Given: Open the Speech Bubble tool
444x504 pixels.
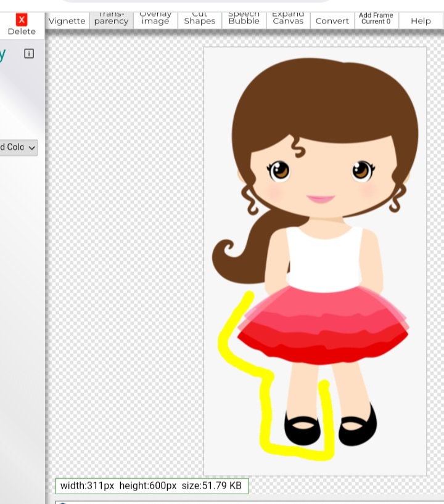Looking at the screenshot, I should (x=244, y=20).
